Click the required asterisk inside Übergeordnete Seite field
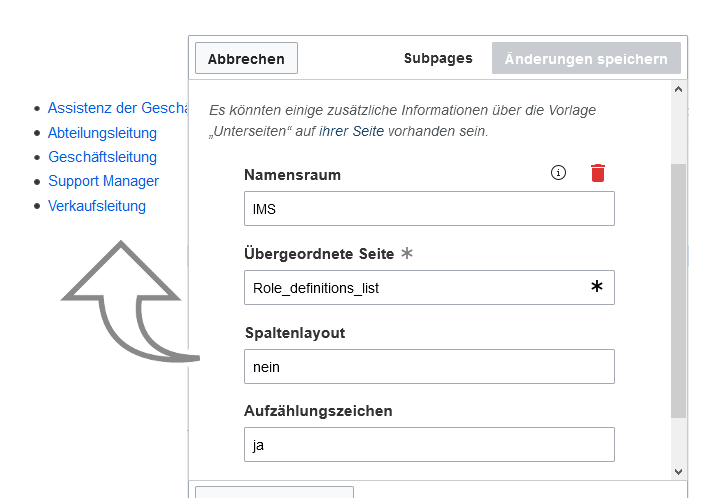Screen dimensions: 702x498 (x=596, y=286)
